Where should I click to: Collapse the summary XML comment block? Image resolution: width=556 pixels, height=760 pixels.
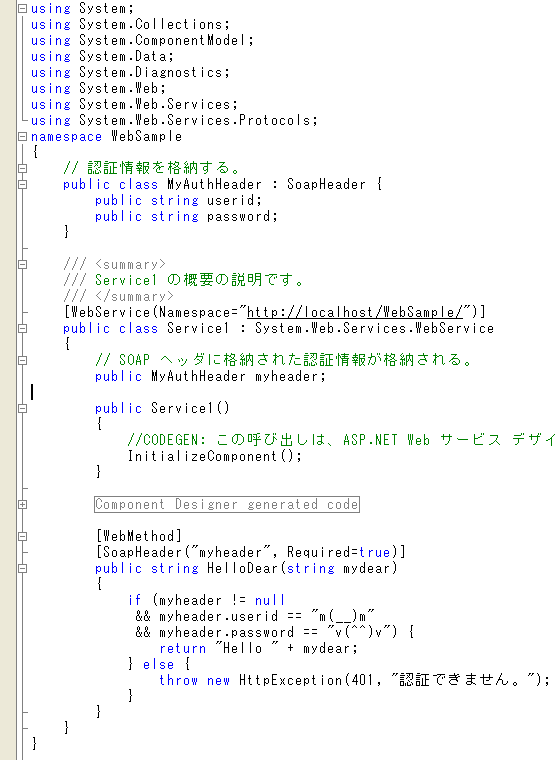click(x=22, y=265)
